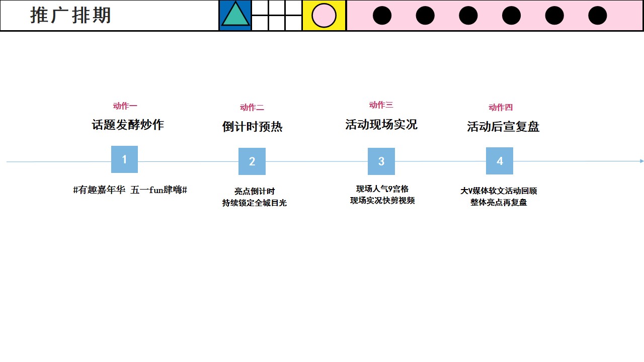Click the heading 活动后宣复盘
The width and height of the screenshot is (644, 362).
(x=503, y=127)
